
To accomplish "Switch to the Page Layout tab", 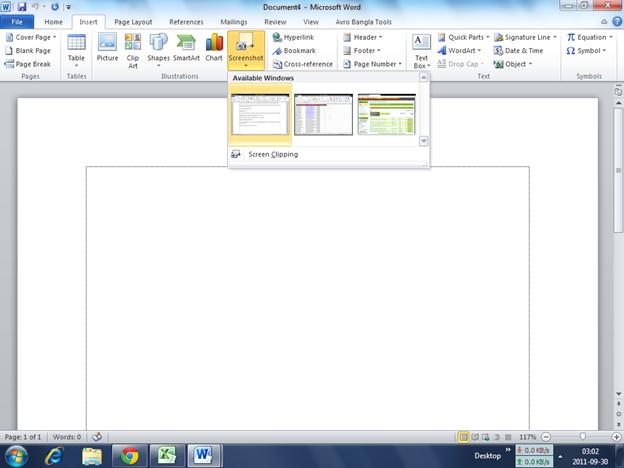I will (133, 21).
